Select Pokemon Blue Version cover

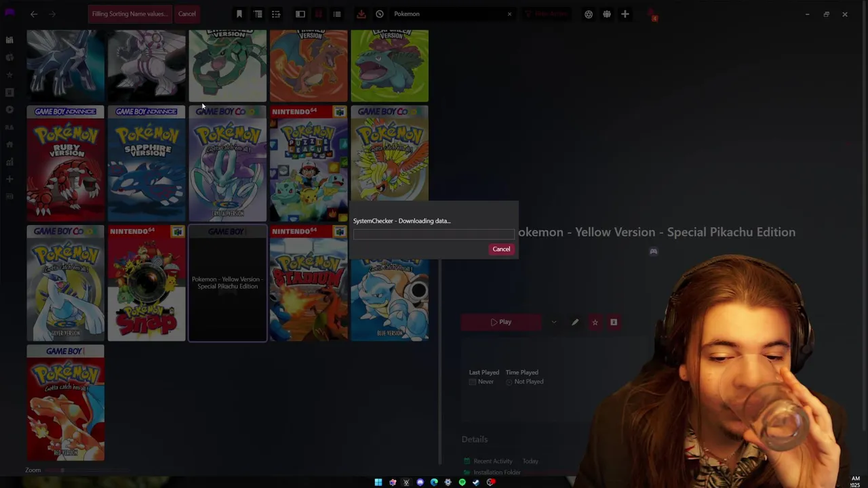click(390, 300)
